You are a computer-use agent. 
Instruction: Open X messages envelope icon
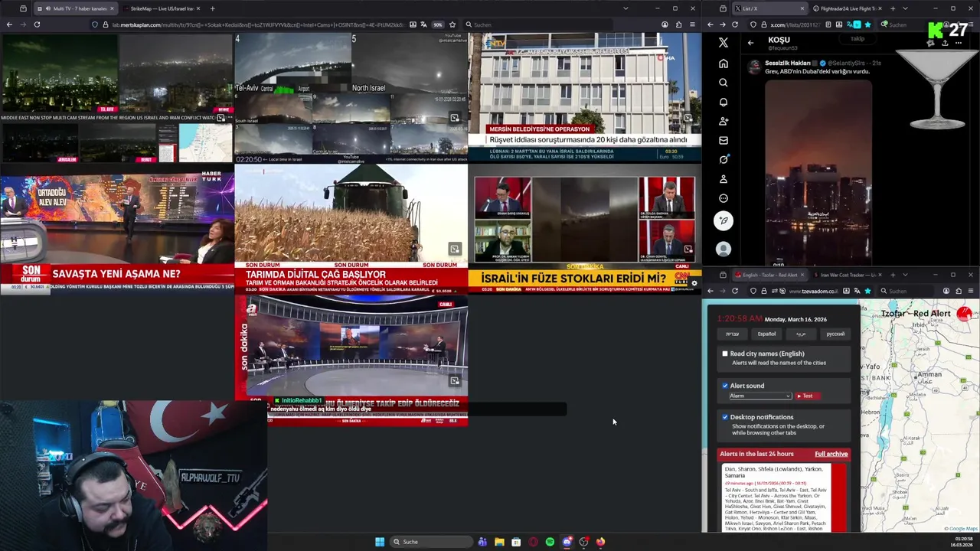point(724,140)
